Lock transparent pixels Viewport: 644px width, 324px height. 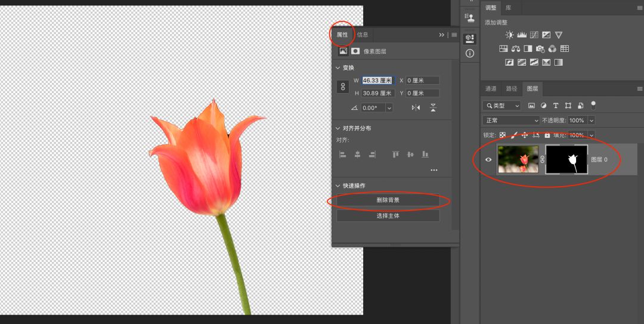point(503,135)
